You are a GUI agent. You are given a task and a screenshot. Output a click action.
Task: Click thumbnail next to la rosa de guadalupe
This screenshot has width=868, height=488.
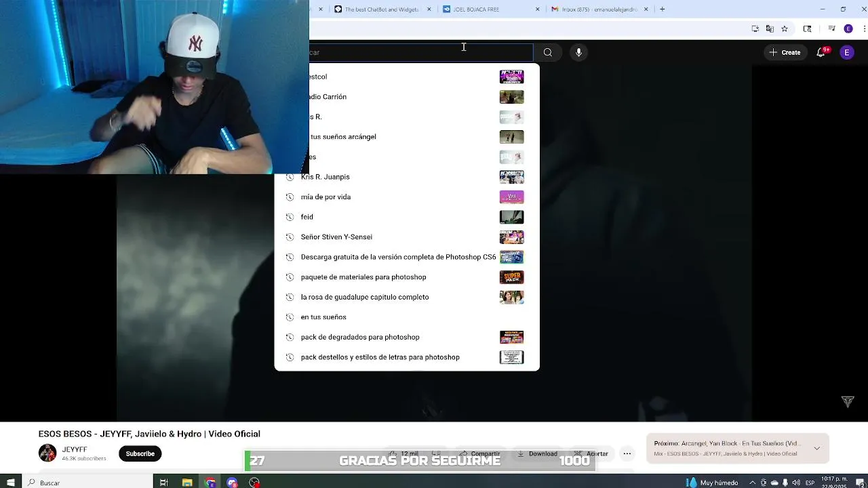[511, 297]
